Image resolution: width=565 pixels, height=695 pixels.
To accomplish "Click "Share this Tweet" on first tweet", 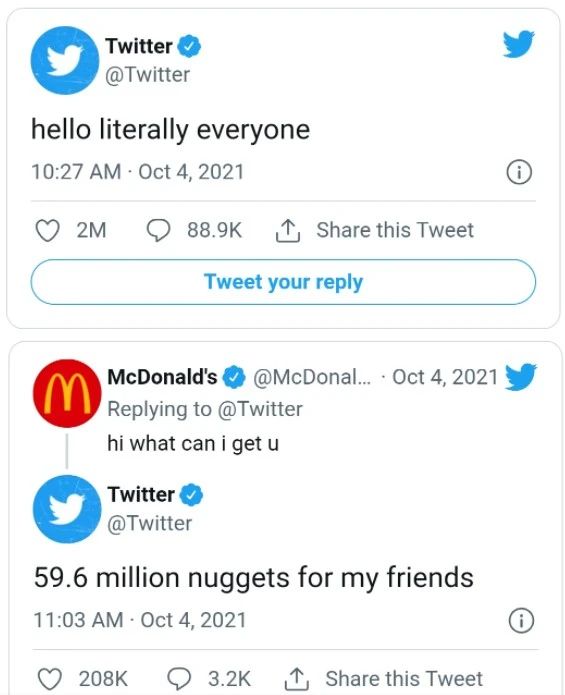I will point(395,230).
